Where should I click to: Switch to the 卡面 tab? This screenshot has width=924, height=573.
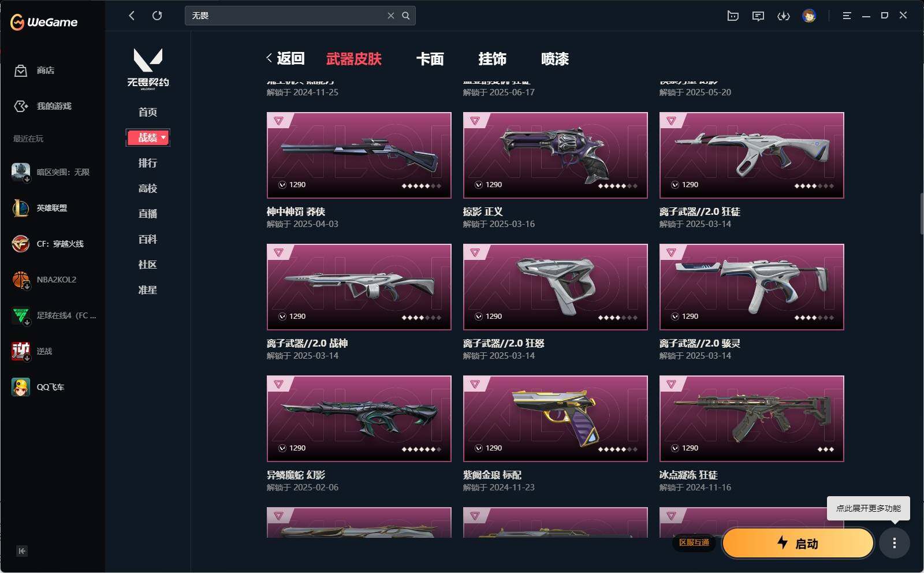[x=430, y=59]
